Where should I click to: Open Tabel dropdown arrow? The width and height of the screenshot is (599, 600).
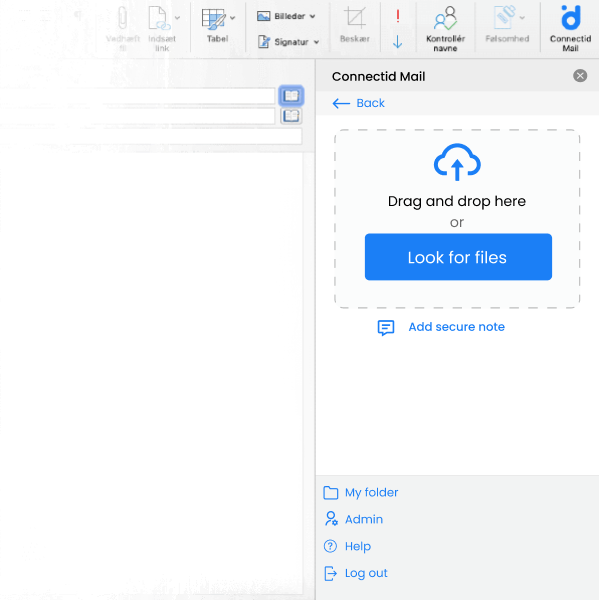coord(232,18)
